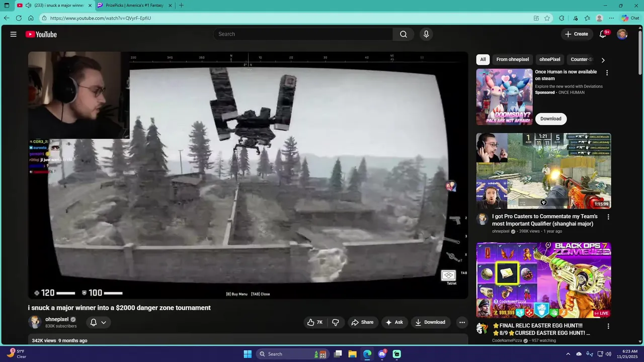The height and width of the screenshot is (362, 644).
Task: Open FINAL RELIC EASTER EGG HUNT title
Action: (541, 329)
